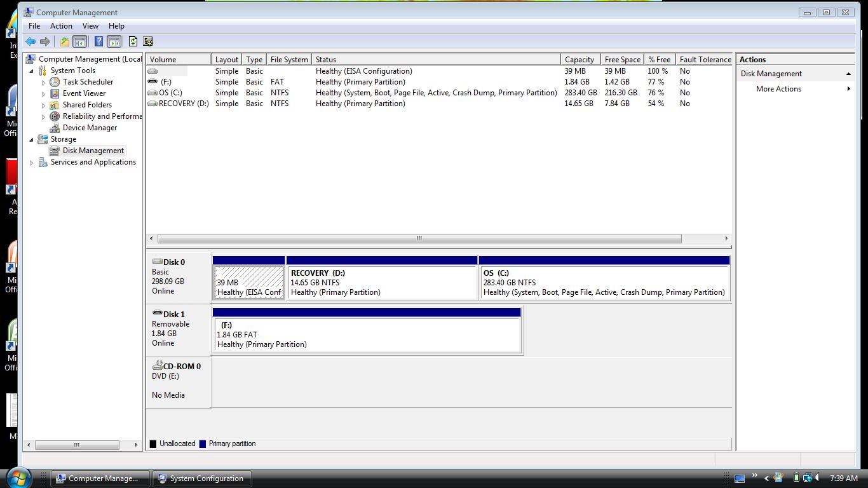Open Help via question mark toolbar icon
868x488 pixels.
pyautogui.click(x=98, y=41)
